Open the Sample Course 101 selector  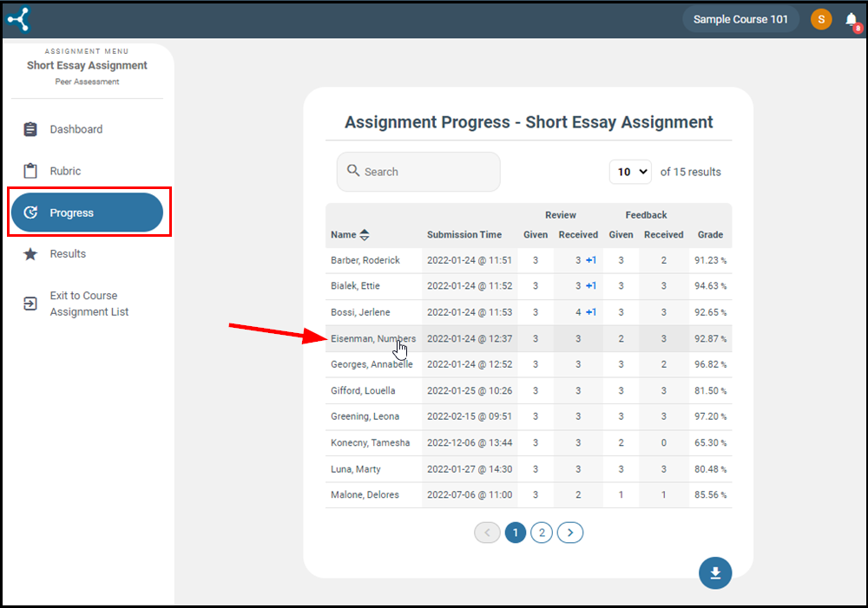coord(740,19)
